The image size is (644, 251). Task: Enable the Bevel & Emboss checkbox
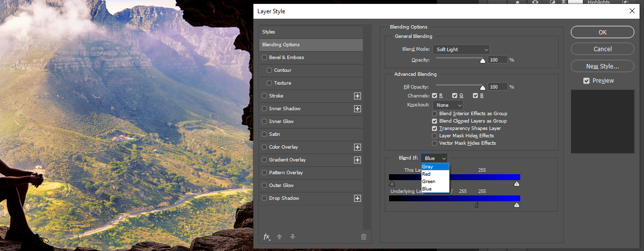tap(265, 58)
